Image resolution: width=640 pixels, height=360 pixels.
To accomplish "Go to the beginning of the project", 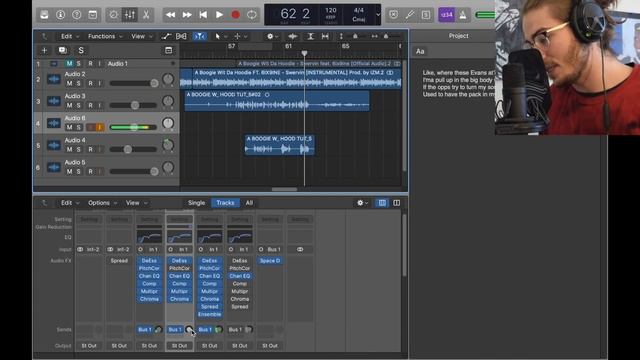I will [x=203, y=15].
